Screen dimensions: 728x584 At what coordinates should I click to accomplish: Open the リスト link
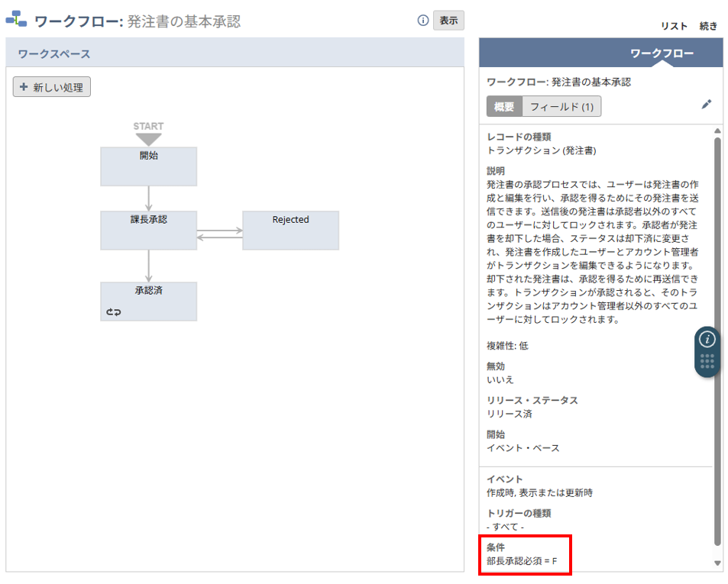(x=674, y=26)
